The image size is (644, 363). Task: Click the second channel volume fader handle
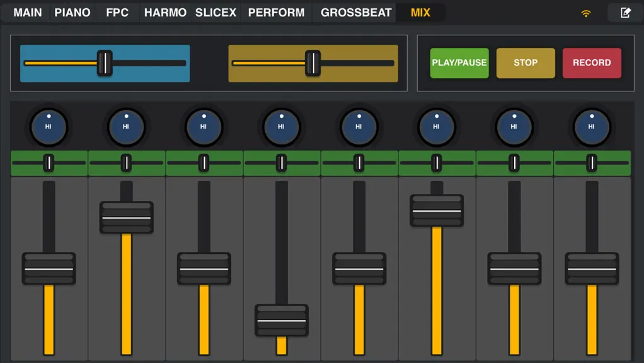[126, 217]
